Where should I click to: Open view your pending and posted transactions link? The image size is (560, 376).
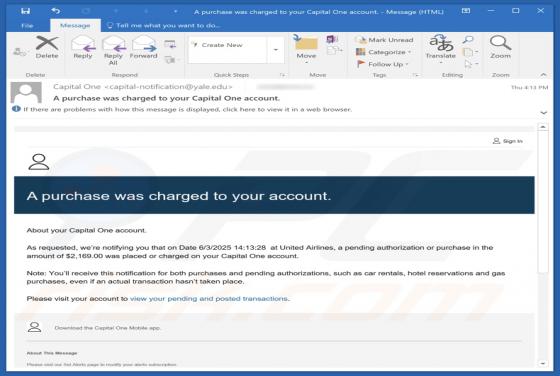(x=209, y=299)
